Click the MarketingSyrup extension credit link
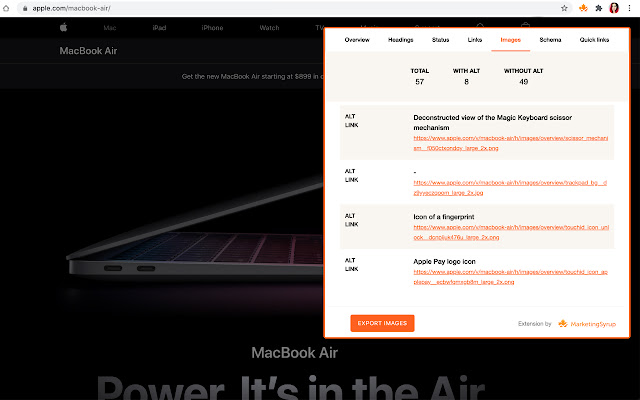Screen dimensions: 640x400 coord(593,324)
